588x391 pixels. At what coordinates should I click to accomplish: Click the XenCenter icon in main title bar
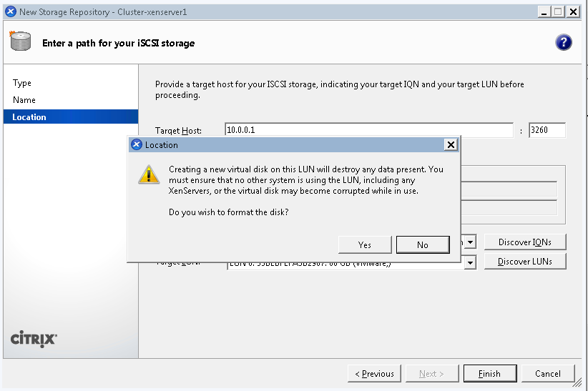[10, 11]
